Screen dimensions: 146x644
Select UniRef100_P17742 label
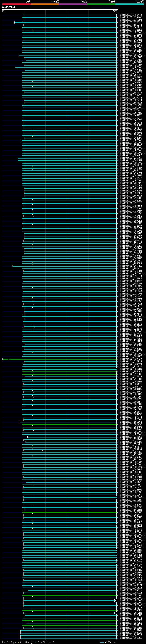[x=131, y=578]
